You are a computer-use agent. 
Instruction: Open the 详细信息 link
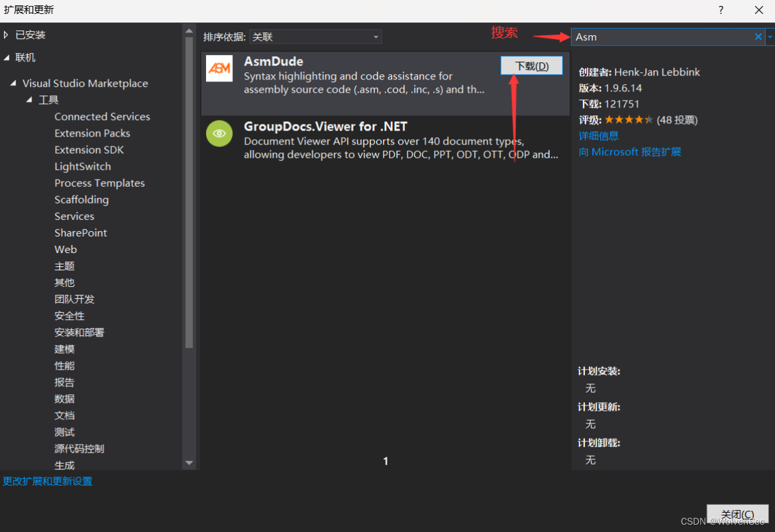click(x=599, y=136)
